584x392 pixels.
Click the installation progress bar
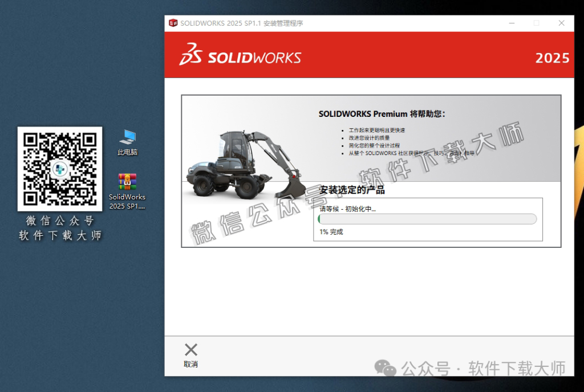point(428,219)
